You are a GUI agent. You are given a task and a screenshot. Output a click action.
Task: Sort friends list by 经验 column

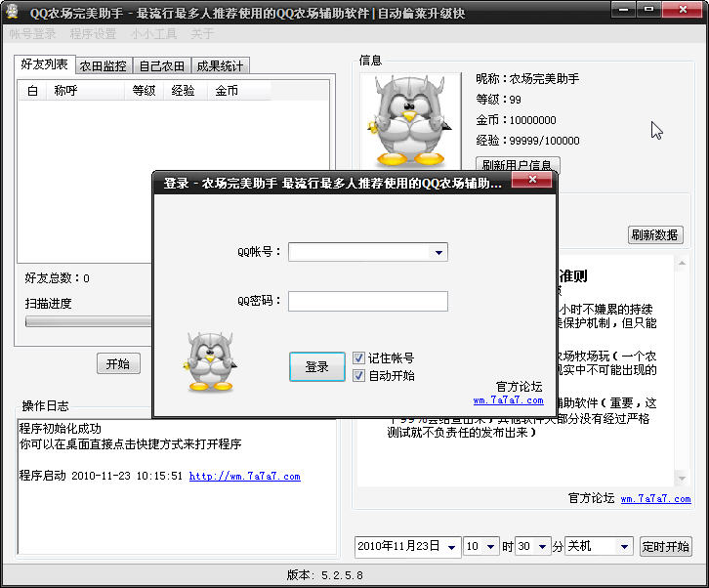click(x=185, y=91)
